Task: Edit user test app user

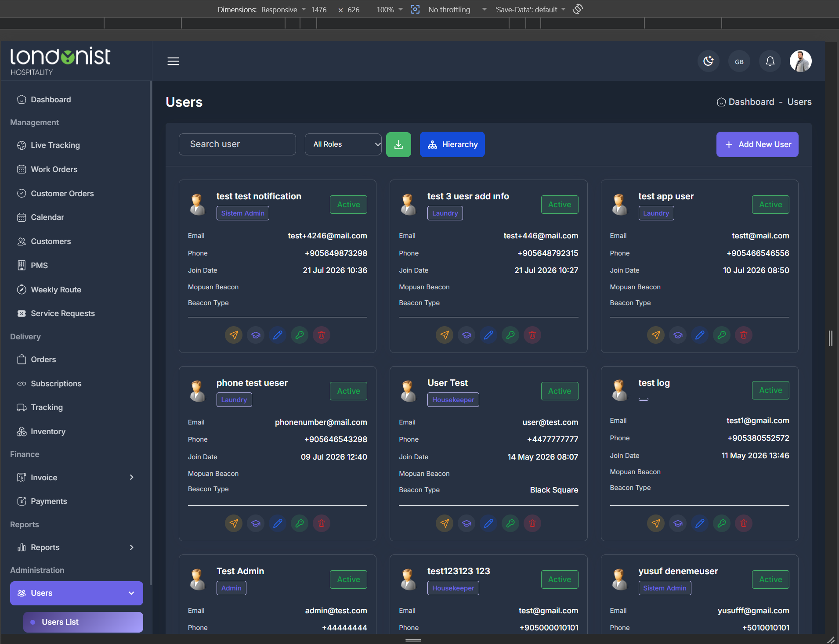Action: point(700,335)
